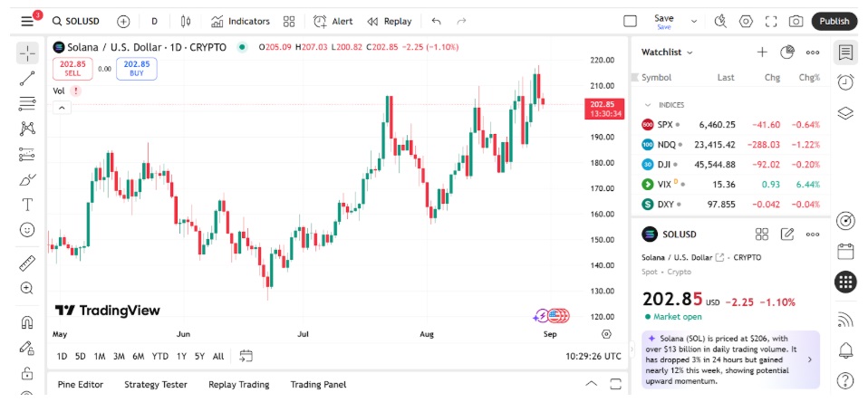
Task: Open the emoji icons tool
Action: pyautogui.click(x=27, y=229)
